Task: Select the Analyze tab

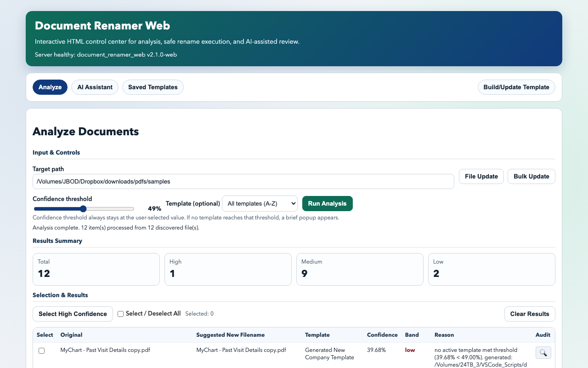Action: [x=50, y=87]
